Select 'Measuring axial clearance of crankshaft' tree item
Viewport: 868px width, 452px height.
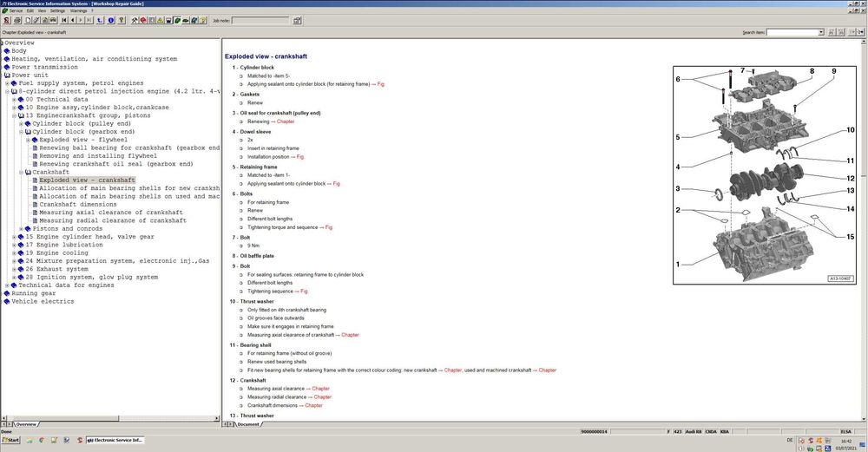coord(111,213)
